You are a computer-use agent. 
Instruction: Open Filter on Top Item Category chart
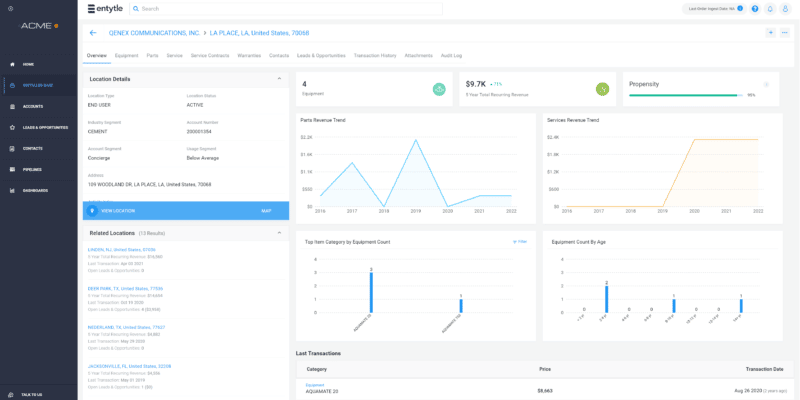(520, 242)
